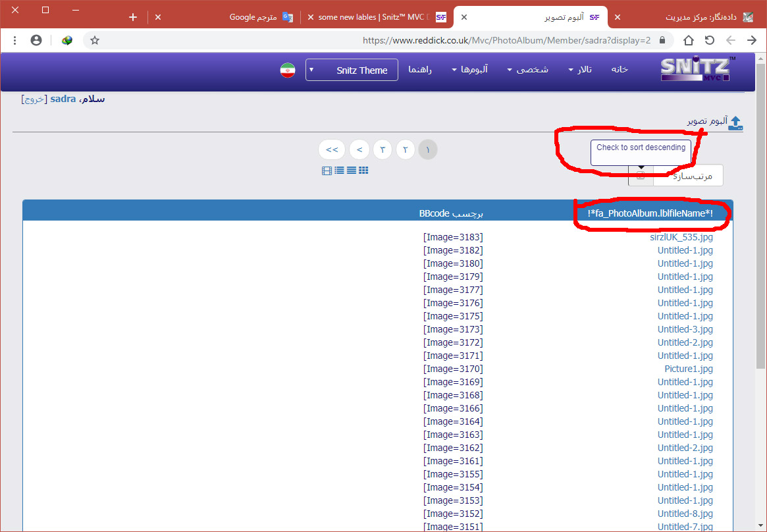
Task: Click the album upload icon
Action: (x=735, y=122)
